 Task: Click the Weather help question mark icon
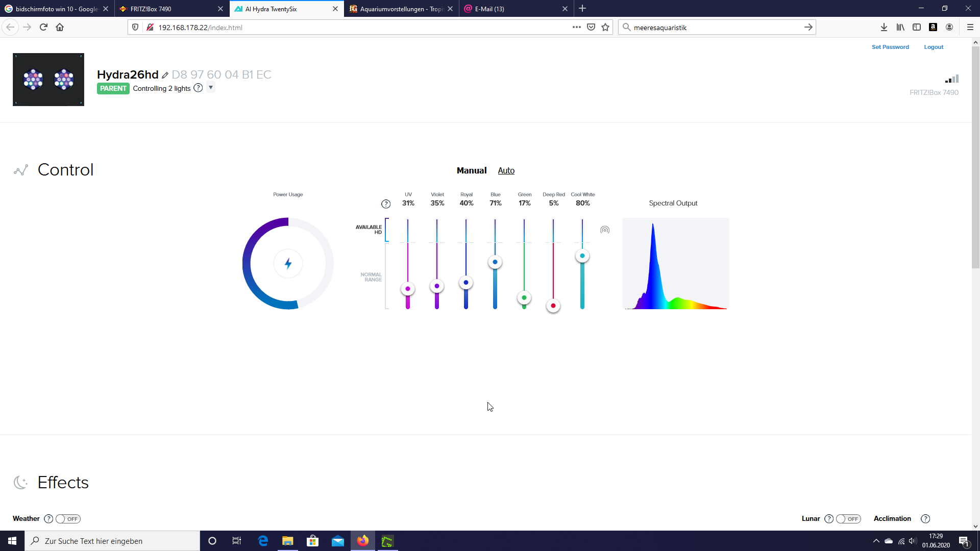point(48,519)
